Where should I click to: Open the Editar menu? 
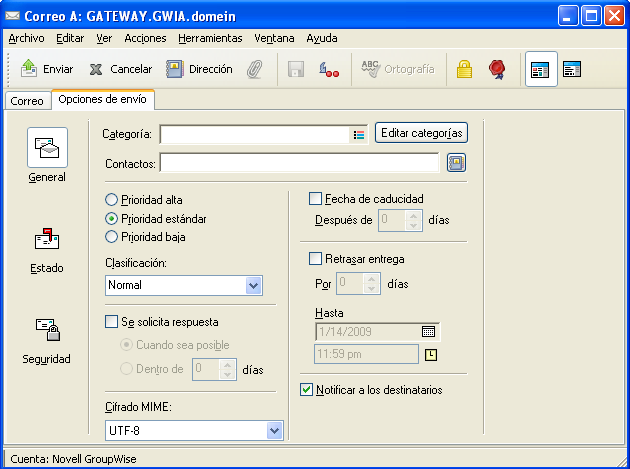[70, 38]
